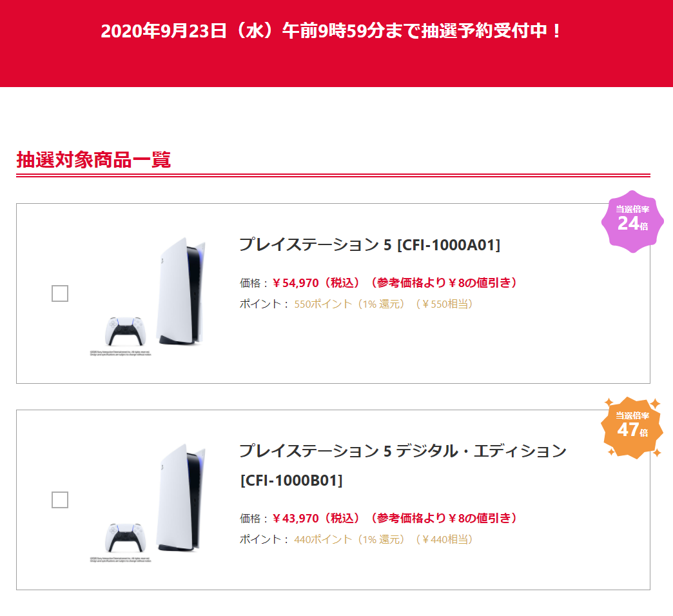Click the 550ポイント (1%還元) points text
The height and width of the screenshot is (616, 673).
pyautogui.click(x=349, y=304)
